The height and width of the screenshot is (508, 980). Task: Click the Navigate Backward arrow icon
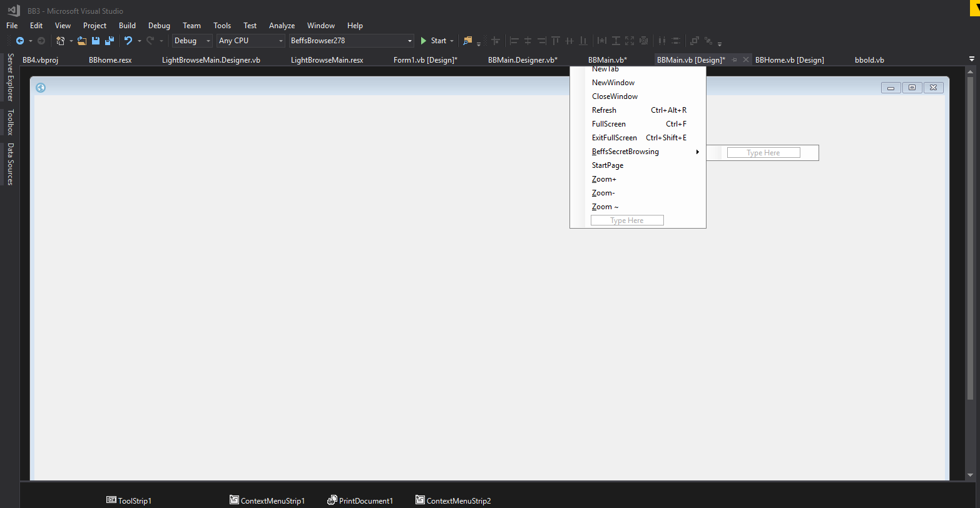(20, 41)
